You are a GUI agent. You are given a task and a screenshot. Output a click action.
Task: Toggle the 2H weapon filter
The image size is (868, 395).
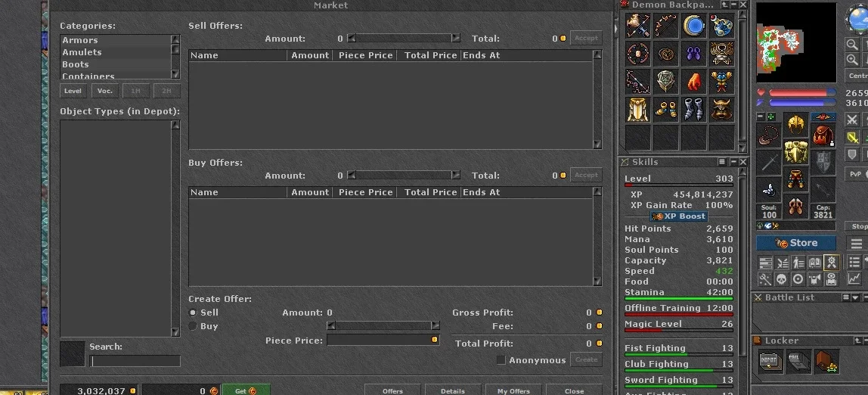(x=166, y=91)
